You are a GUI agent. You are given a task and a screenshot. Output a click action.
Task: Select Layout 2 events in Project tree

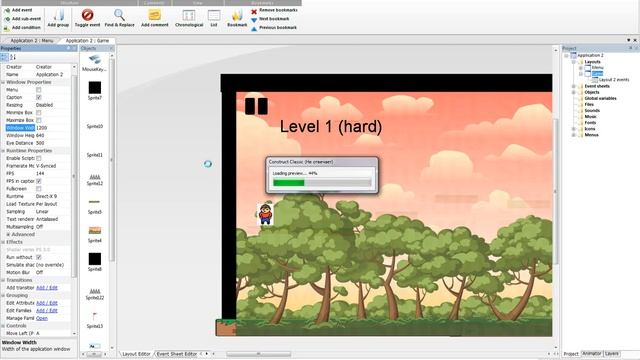pyautogui.click(x=614, y=80)
